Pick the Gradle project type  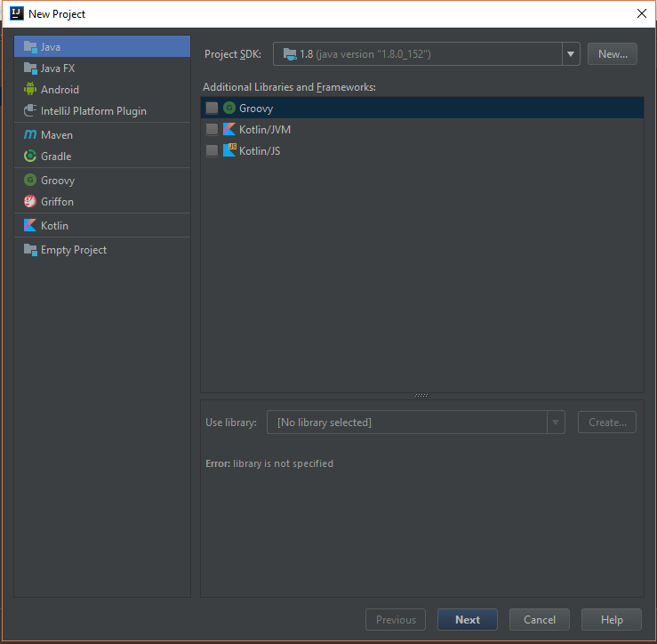(x=102, y=156)
